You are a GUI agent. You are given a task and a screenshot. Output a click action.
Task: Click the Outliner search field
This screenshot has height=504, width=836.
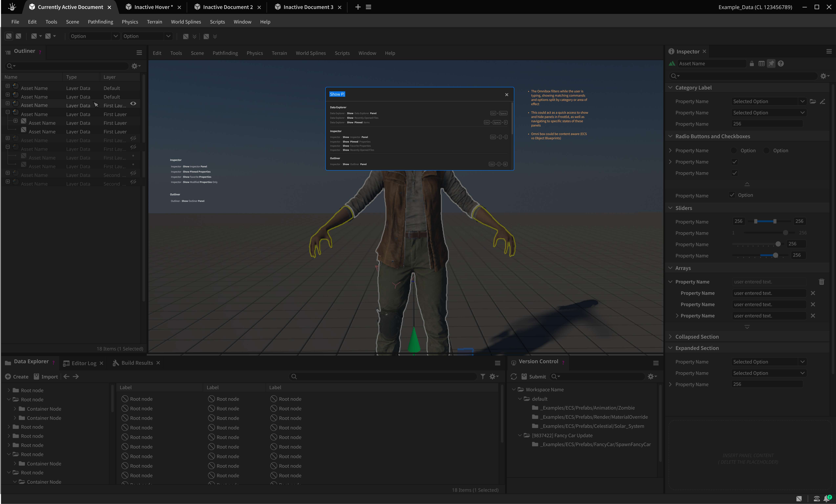coord(67,66)
